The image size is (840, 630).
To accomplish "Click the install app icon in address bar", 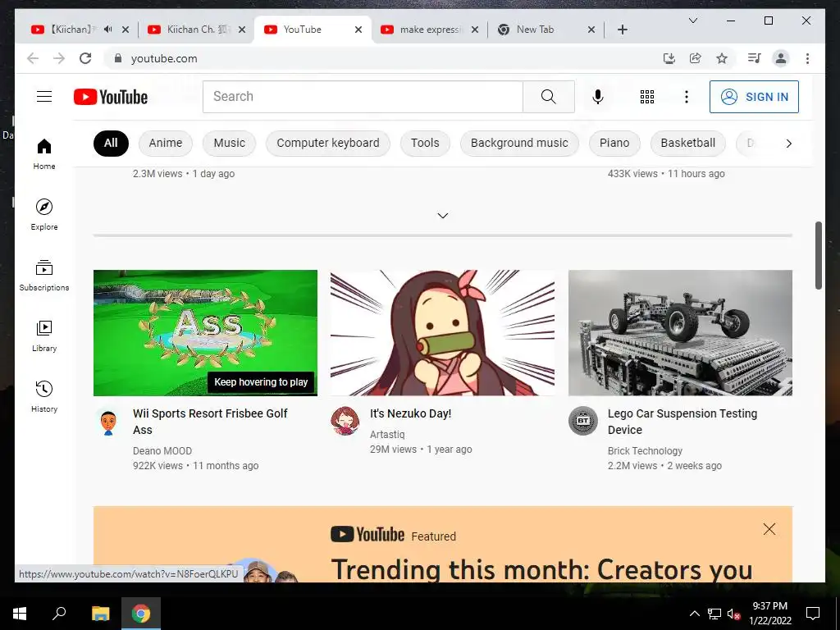I will point(669,58).
